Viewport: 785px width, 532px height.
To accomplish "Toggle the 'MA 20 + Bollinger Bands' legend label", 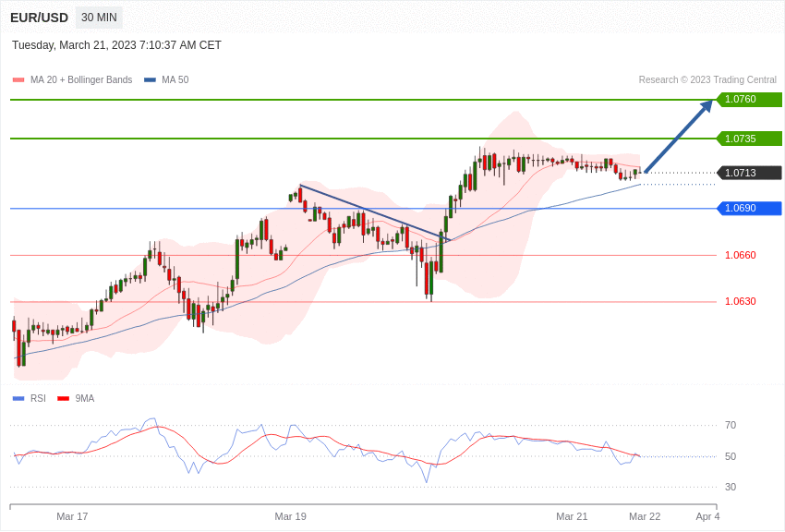I will click(x=81, y=80).
